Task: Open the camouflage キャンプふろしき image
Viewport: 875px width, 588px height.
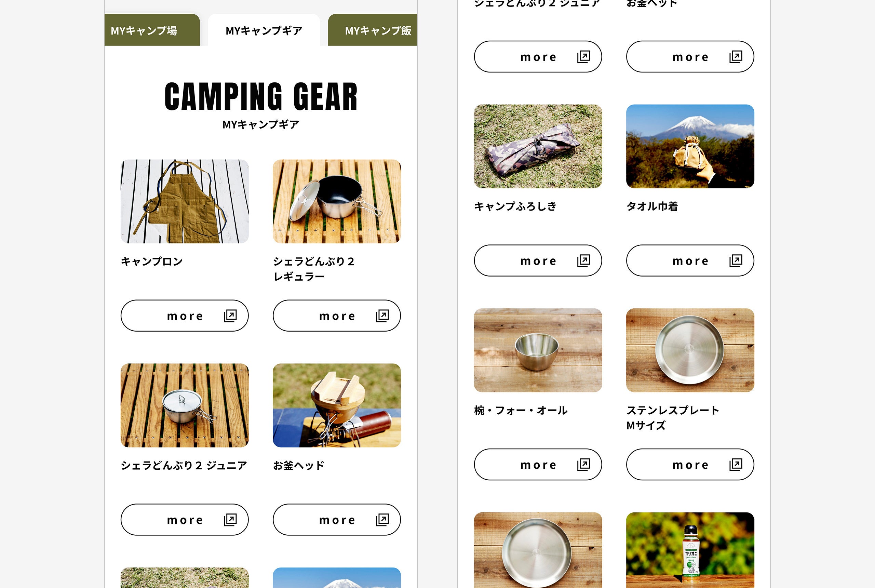Action: [538, 146]
